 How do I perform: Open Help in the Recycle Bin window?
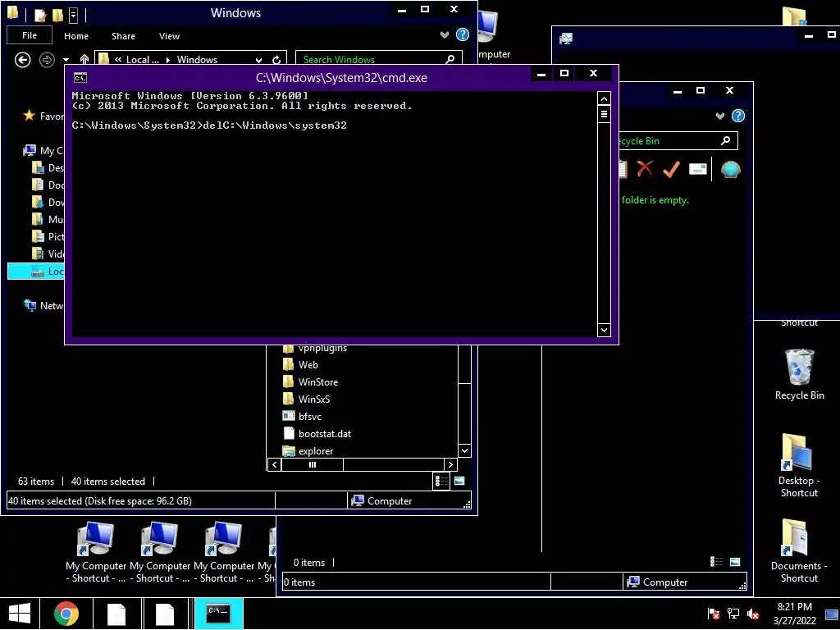738,116
